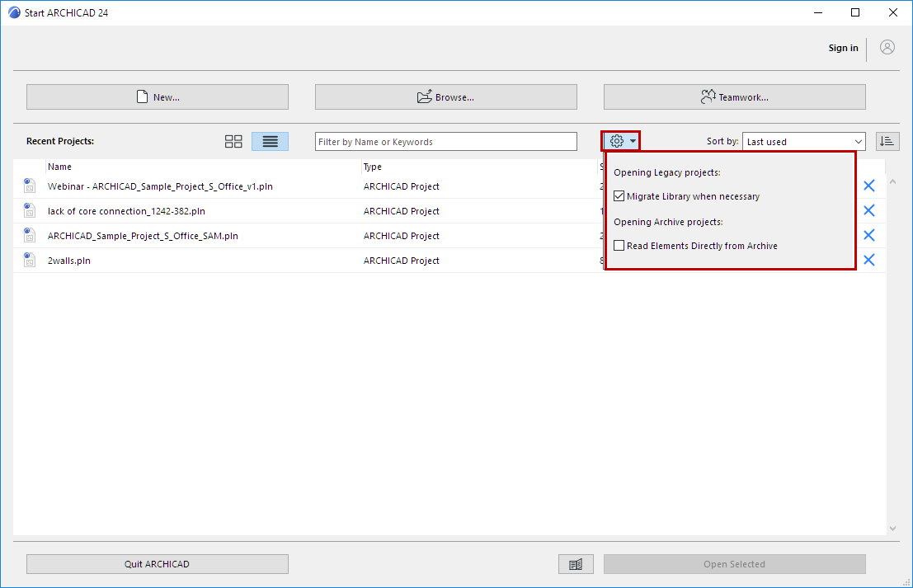This screenshot has width=913, height=588.
Task: Click Browse to open a file
Action: click(446, 96)
